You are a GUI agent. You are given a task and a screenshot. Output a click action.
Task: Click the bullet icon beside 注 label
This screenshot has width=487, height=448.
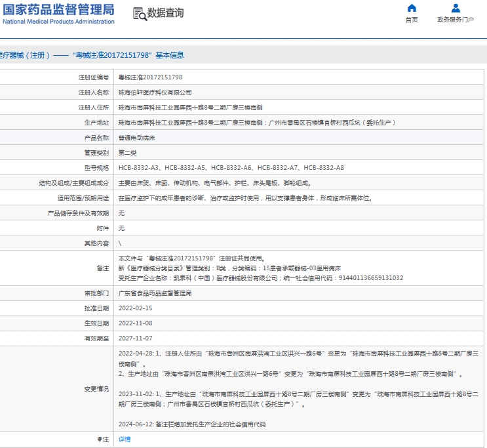click(x=100, y=439)
